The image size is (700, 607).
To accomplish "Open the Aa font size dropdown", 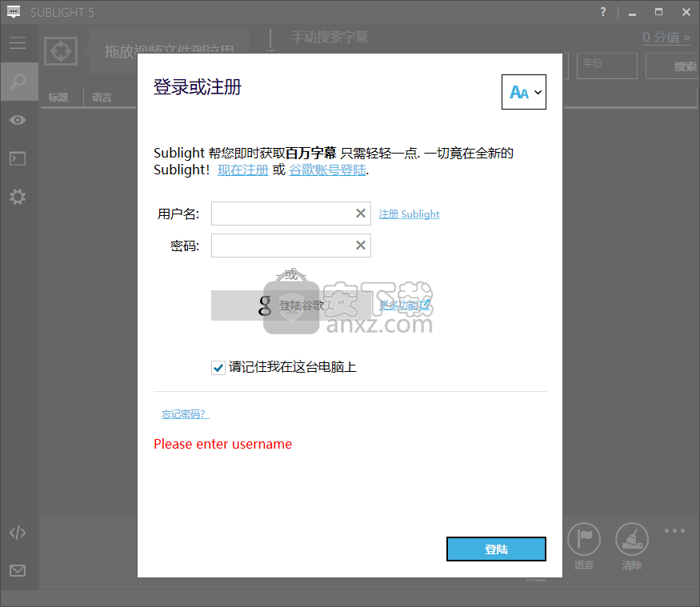I will pos(524,92).
